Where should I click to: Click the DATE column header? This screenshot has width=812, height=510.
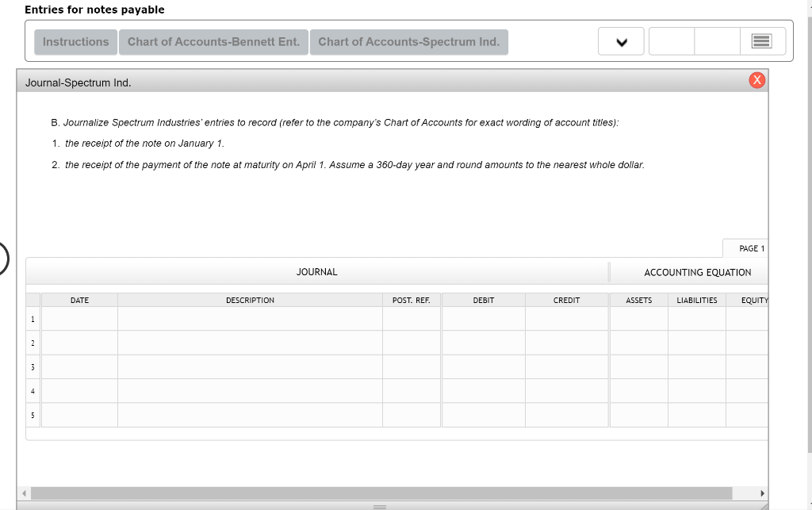[79, 301]
